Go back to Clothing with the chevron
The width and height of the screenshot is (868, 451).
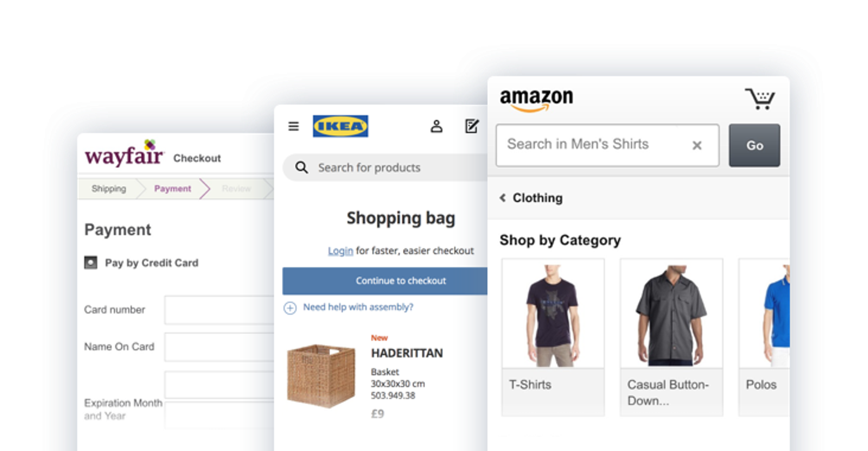coord(502,198)
